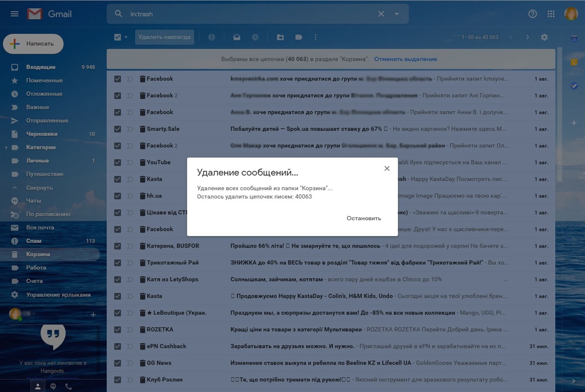Image resolution: width=585 pixels, height=392 pixels.
Task: Start new Hangouts chat plus icon
Action: 93,315
